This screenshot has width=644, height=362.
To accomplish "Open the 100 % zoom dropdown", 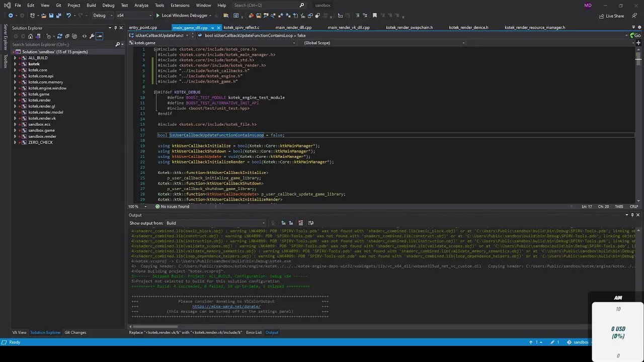I will click(x=138, y=207).
